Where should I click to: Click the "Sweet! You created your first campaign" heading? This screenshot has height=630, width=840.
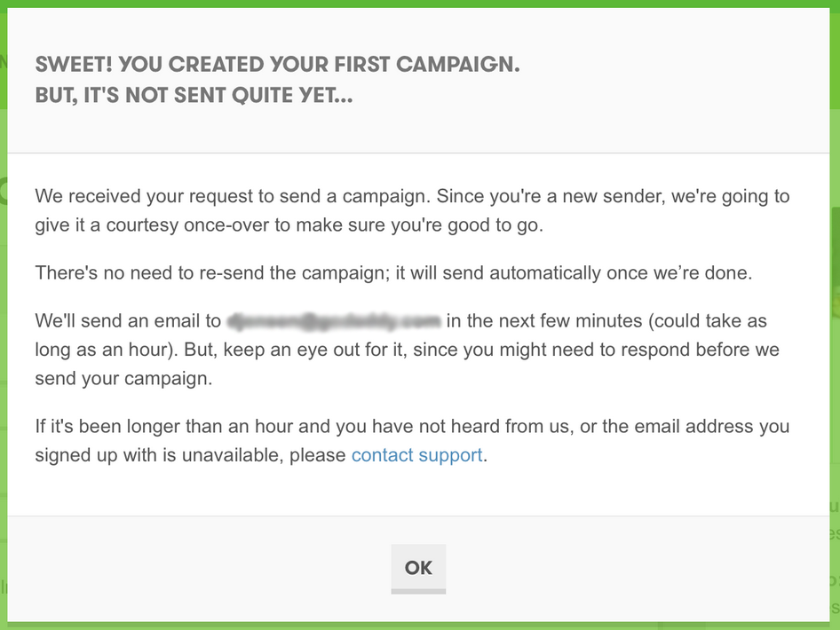coord(277,65)
